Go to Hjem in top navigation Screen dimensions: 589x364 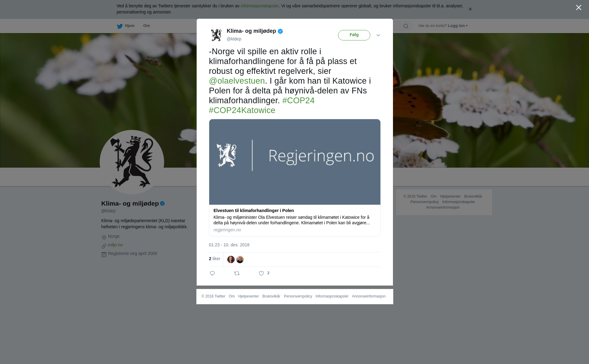[129, 26]
